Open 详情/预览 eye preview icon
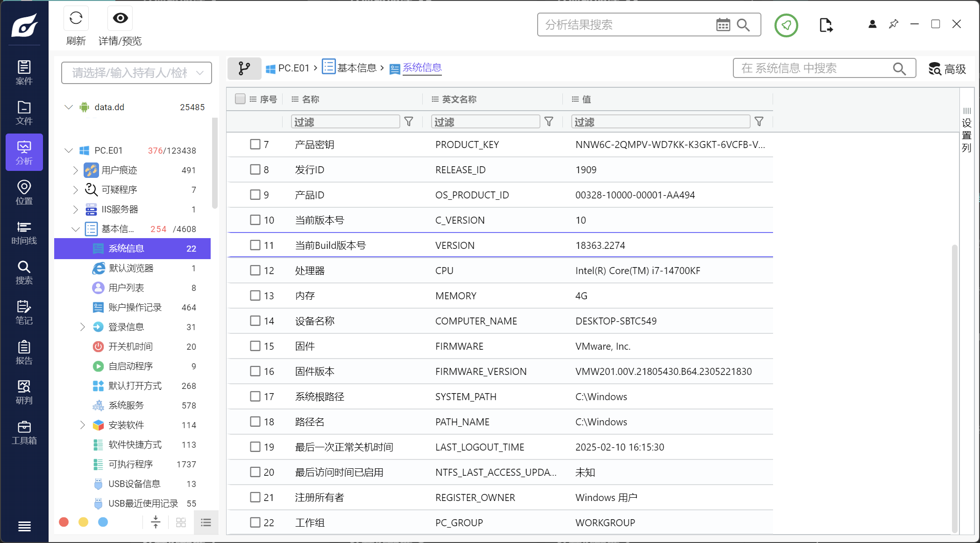The width and height of the screenshot is (980, 543). [120, 18]
